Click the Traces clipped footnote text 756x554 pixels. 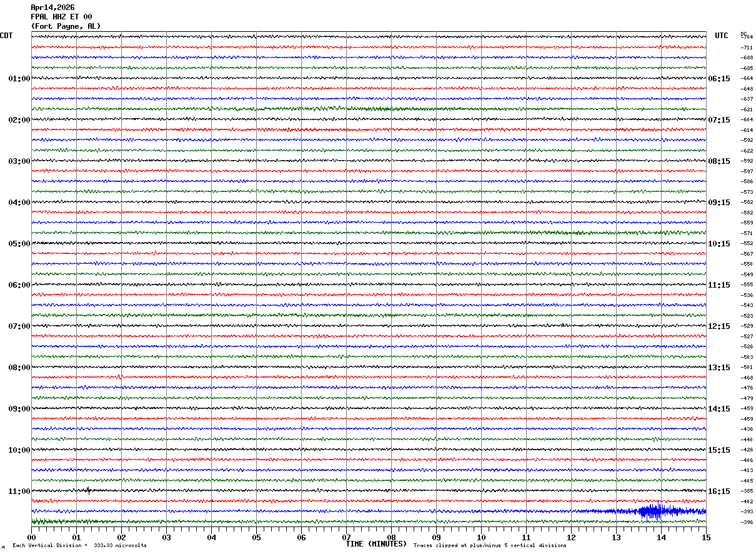(x=490, y=546)
